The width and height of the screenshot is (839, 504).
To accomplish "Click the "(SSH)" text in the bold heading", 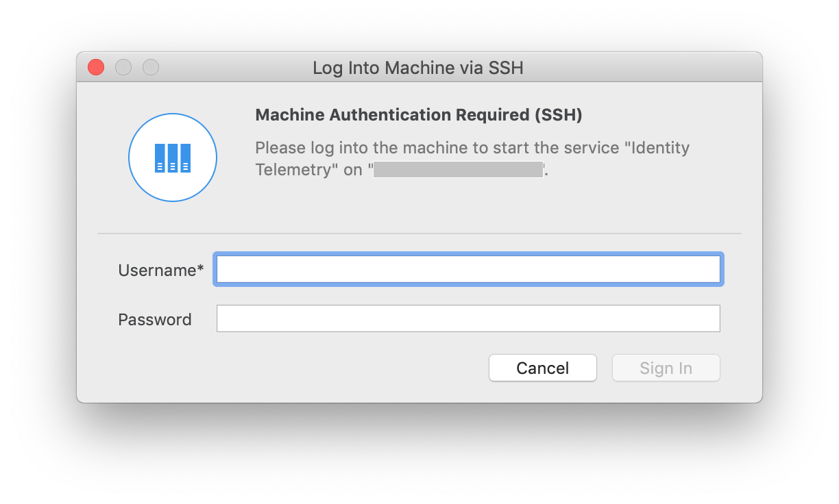I will [557, 114].
